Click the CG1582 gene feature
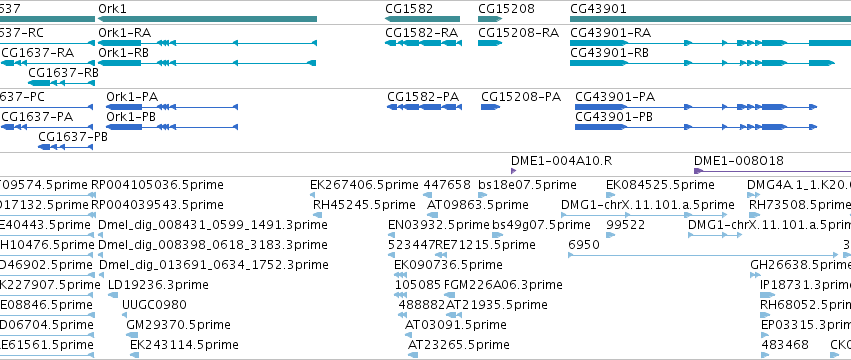The height and width of the screenshot is (360, 851). [422, 19]
